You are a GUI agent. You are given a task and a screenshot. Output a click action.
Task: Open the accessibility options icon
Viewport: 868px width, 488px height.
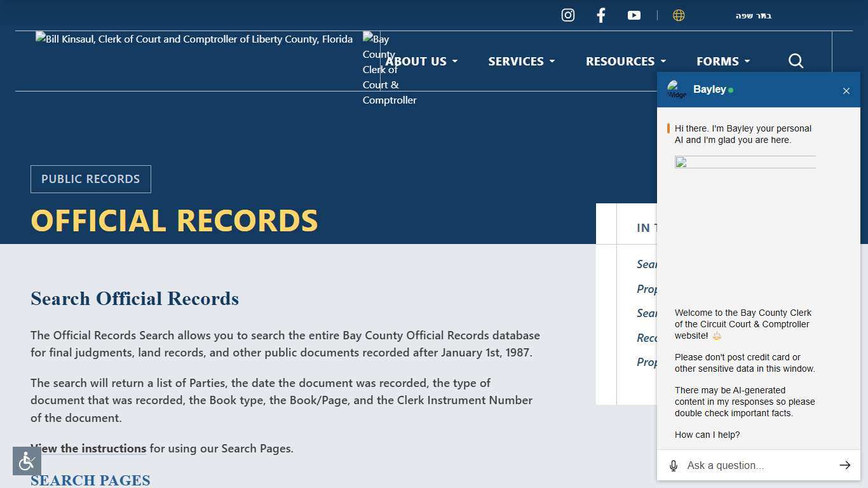(x=26, y=461)
